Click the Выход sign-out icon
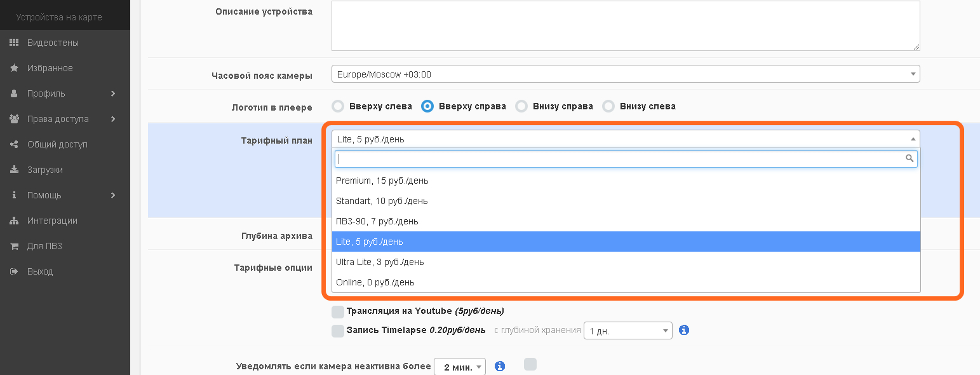 14,271
